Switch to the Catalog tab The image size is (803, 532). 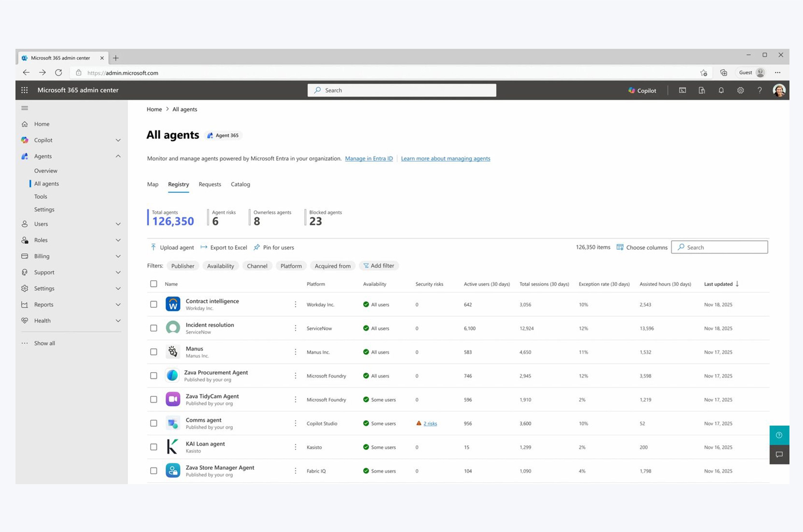tap(240, 184)
